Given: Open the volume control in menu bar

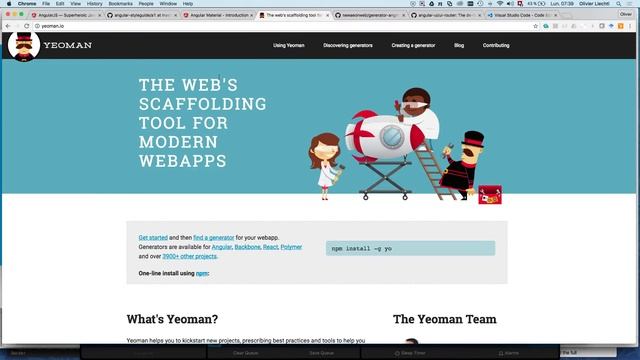Looking at the screenshot, I should 510,3.
